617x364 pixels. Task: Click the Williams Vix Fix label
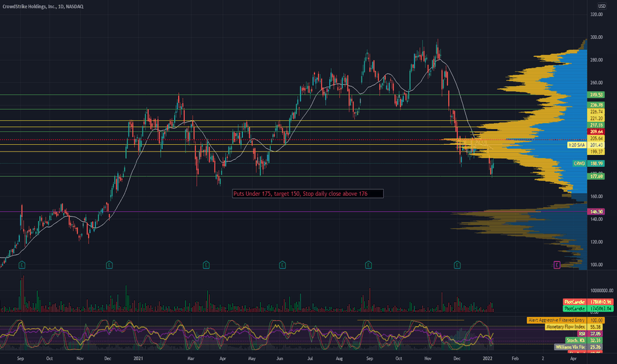pyautogui.click(x=571, y=347)
